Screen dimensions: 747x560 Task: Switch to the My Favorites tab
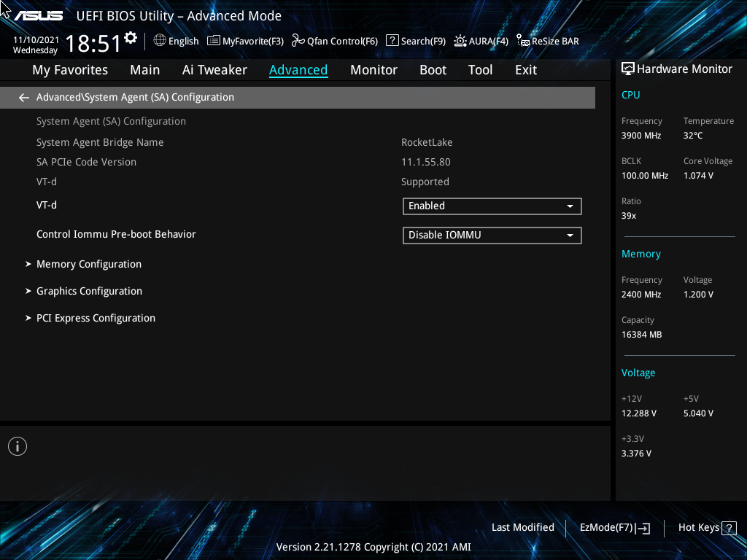[70, 70]
